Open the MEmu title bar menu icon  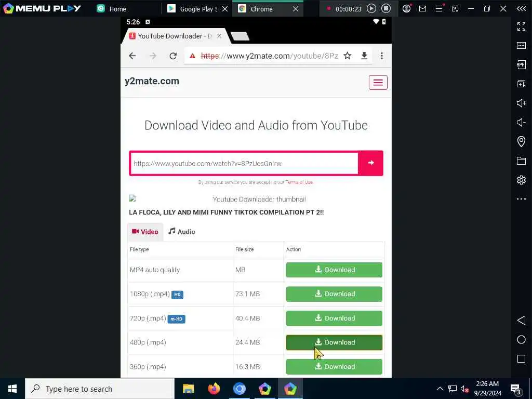(439, 8)
